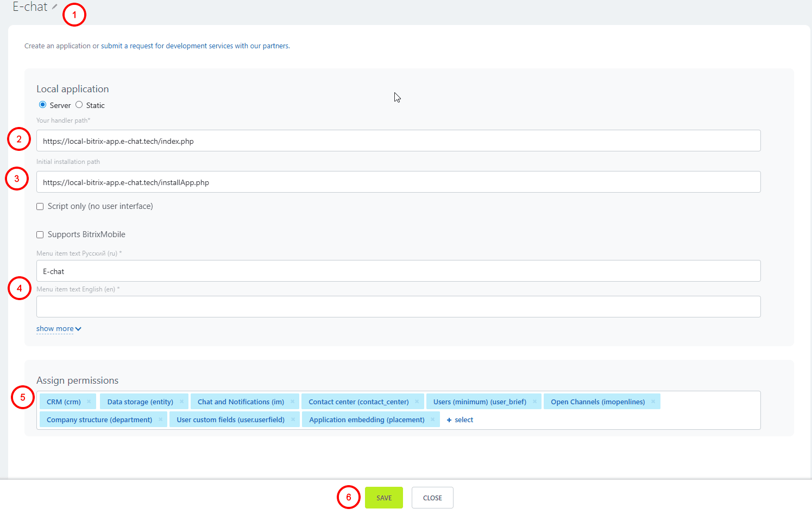Select the Static radio option
This screenshot has height=515, width=812.
[79, 105]
